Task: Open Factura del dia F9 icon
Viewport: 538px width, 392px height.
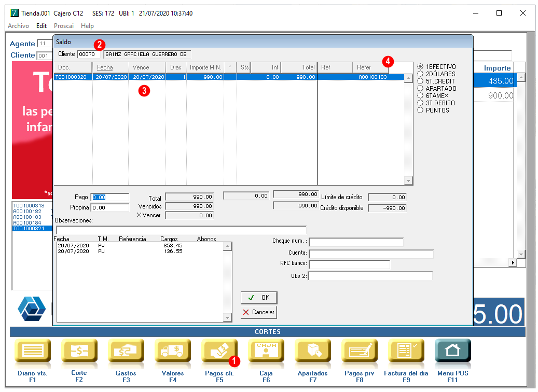Action: (x=406, y=351)
